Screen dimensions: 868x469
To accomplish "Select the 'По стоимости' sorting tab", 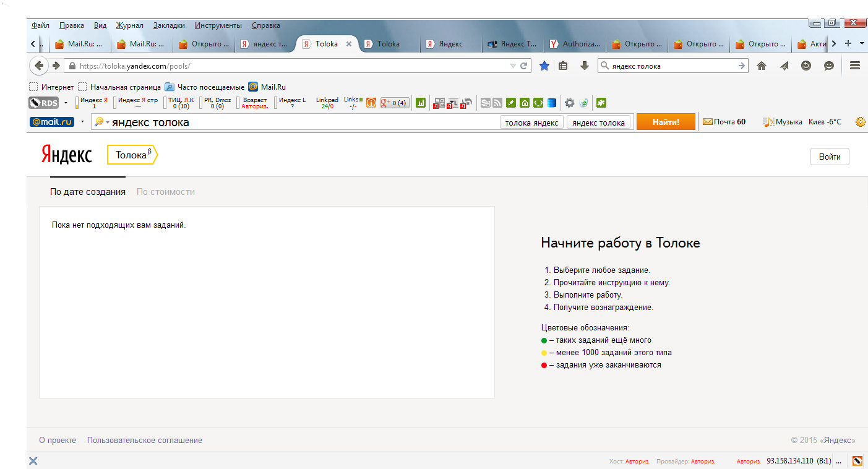I will click(166, 192).
